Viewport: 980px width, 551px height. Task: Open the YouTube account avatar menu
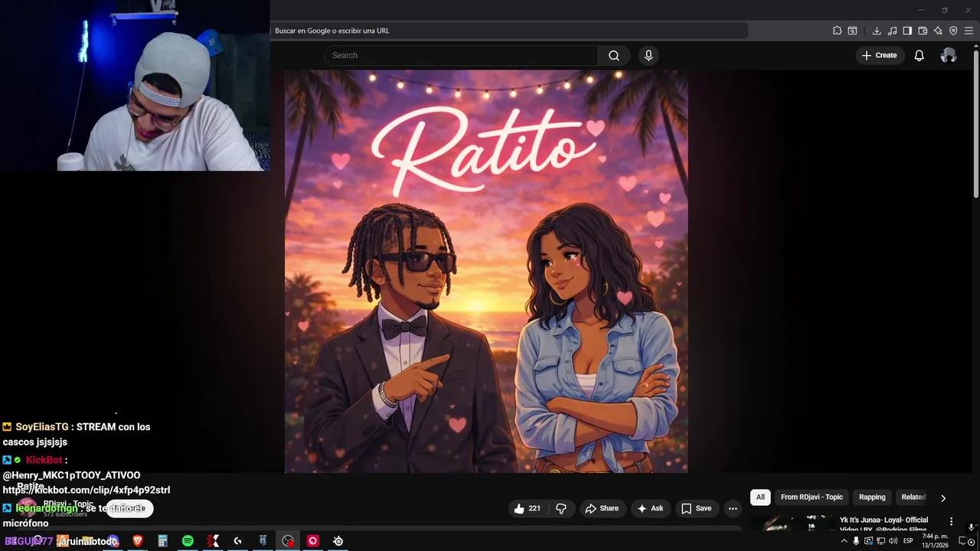click(x=949, y=55)
